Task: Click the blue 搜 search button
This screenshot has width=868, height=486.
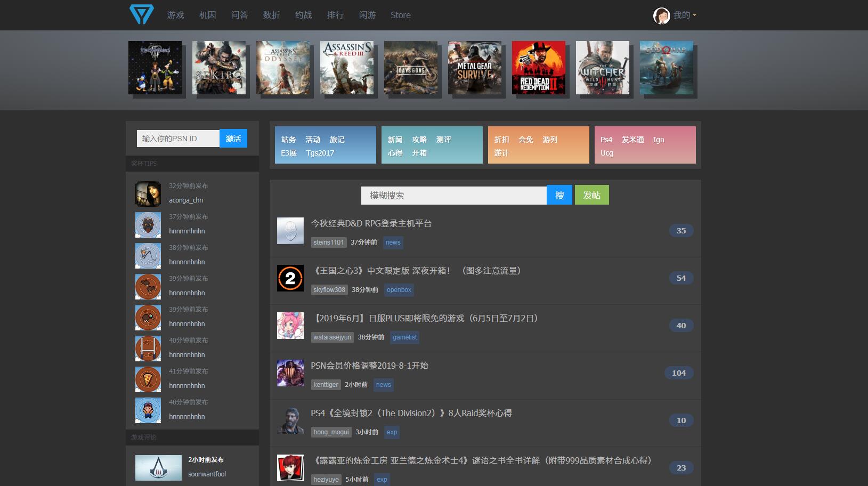Action: 559,195
